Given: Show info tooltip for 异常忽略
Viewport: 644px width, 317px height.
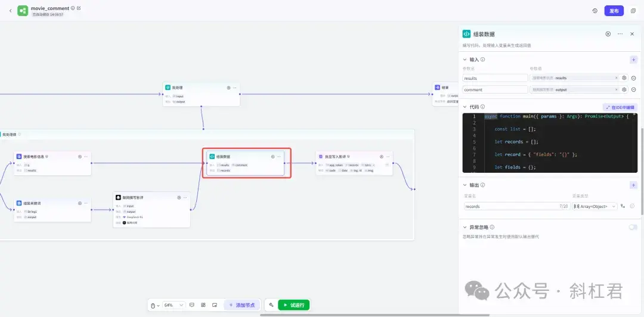Looking at the screenshot, I should (492, 227).
